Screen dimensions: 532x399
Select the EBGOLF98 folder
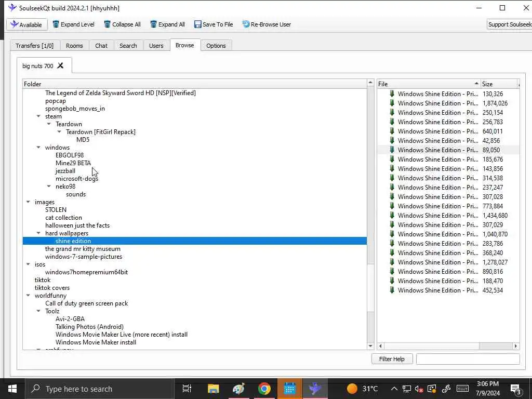coord(70,155)
